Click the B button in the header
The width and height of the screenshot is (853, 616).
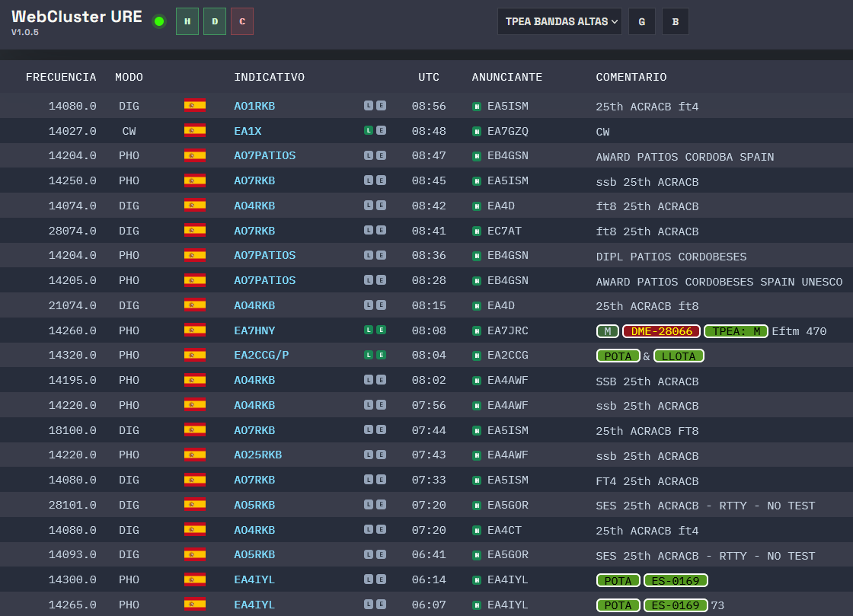coord(675,22)
